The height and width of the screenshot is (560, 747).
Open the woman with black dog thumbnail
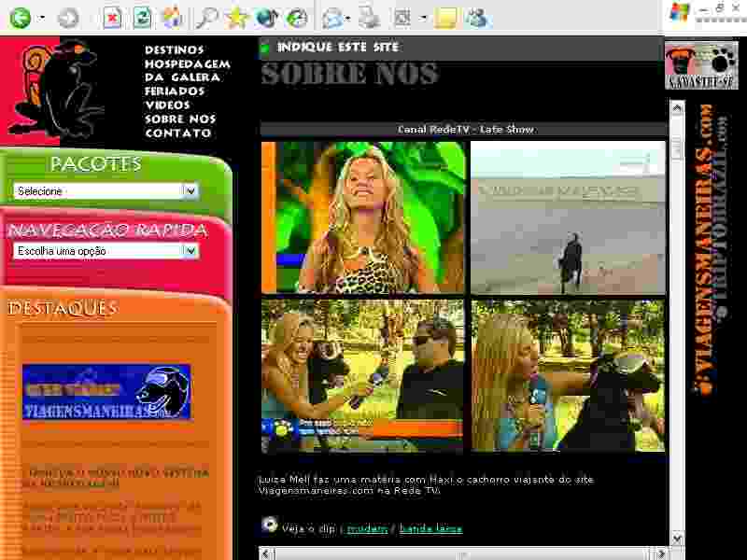568,376
